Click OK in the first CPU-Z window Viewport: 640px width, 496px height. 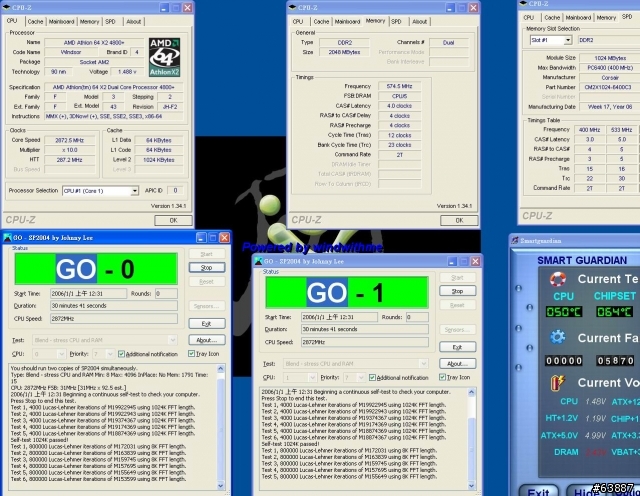173,220
